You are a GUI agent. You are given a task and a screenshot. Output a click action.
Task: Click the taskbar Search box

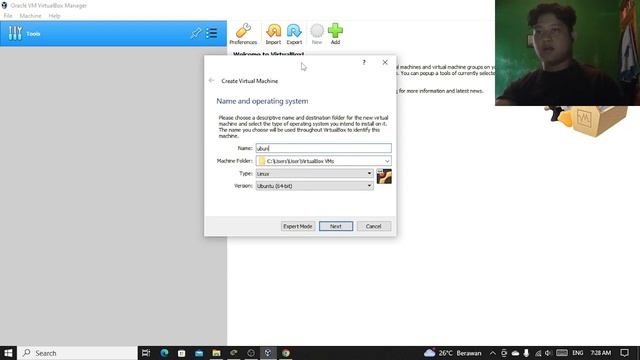78,353
